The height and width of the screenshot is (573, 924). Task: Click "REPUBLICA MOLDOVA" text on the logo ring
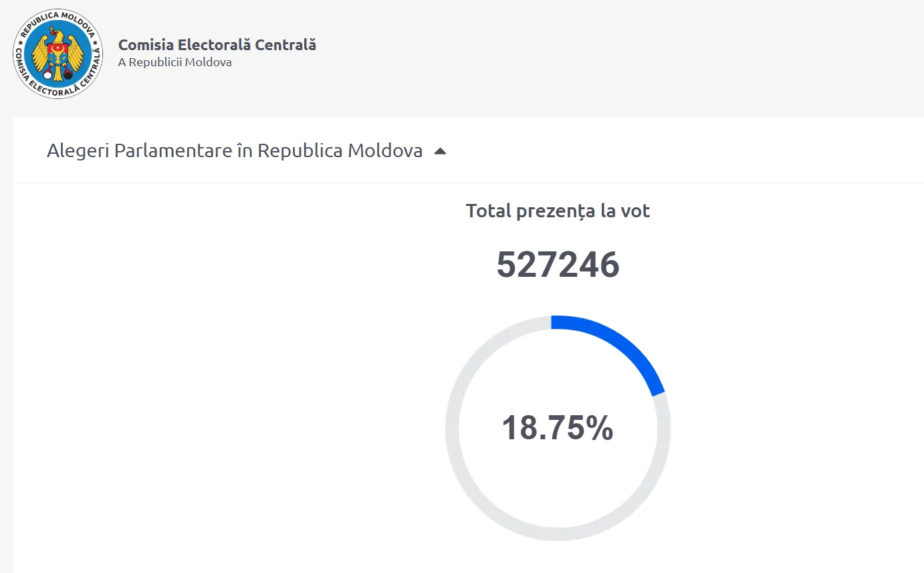(58, 18)
